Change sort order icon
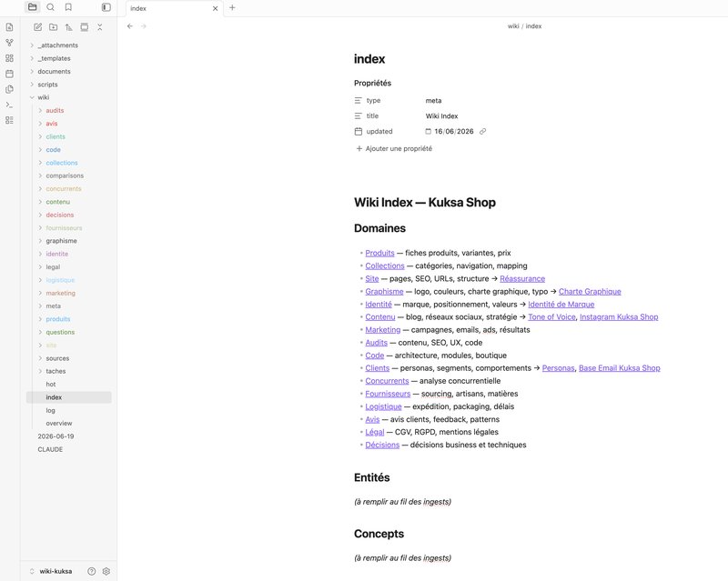 (69, 27)
